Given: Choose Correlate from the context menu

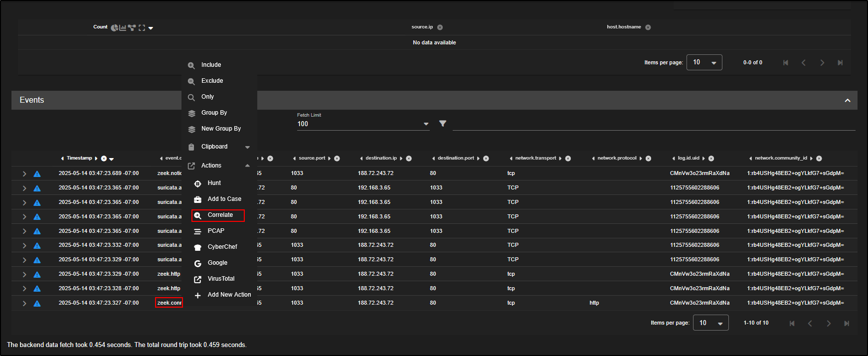Looking at the screenshot, I should [220, 215].
